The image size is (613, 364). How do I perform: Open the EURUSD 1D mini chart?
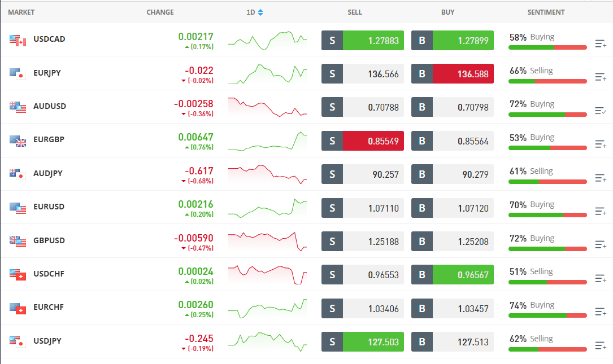pos(267,208)
